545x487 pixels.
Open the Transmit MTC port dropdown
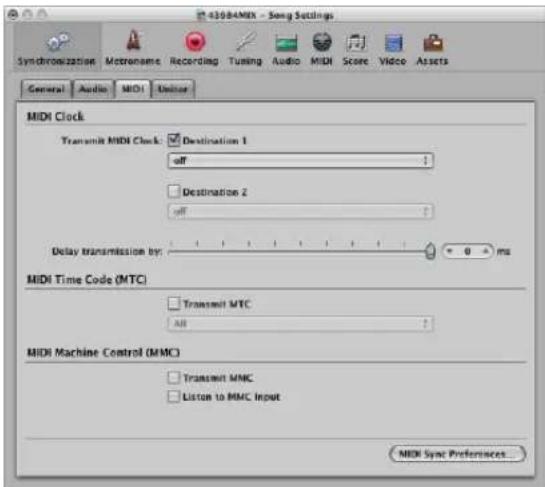click(300, 324)
